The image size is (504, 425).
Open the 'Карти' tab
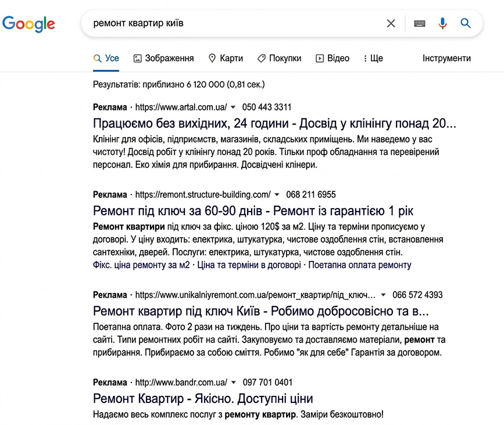226,58
